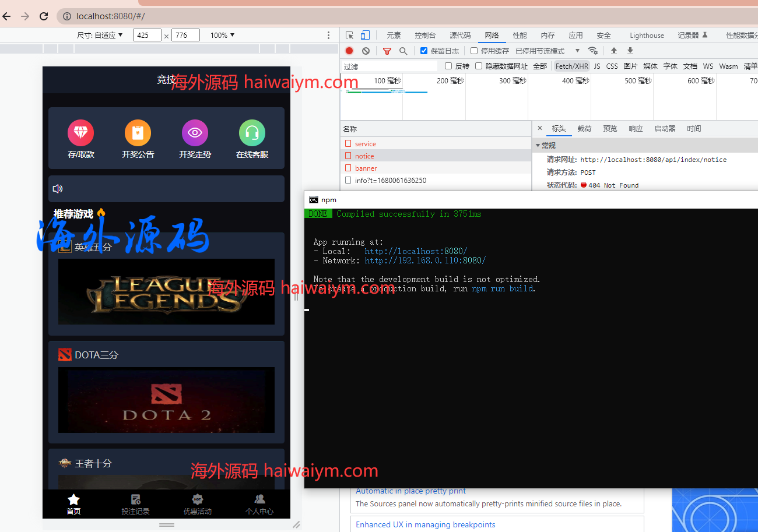Open the Network URL link in npm terminal
Viewport: 758px width, 532px height.
[x=425, y=260]
